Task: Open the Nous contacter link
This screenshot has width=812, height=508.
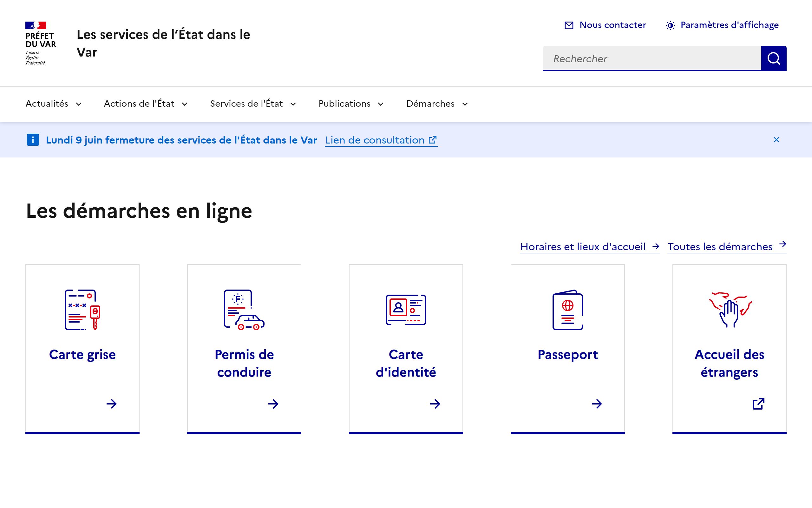Action: (605, 25)
